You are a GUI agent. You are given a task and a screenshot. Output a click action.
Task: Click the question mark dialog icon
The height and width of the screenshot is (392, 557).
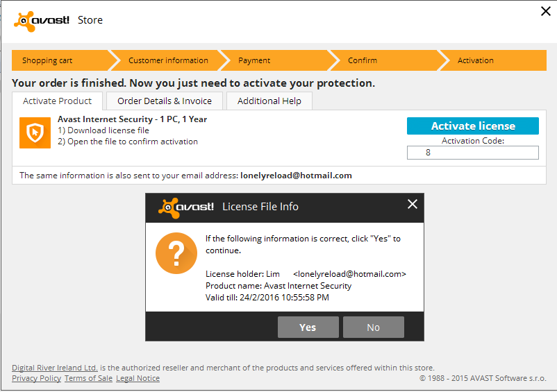176,253
